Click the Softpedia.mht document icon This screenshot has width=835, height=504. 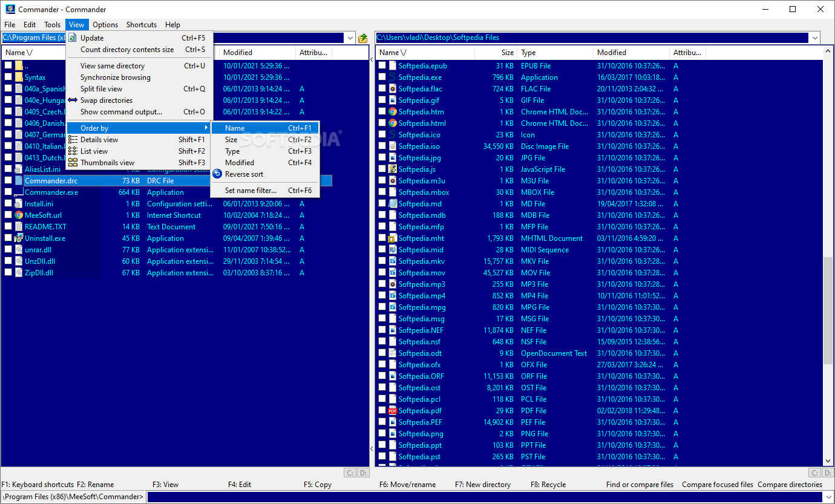(393, 238)
